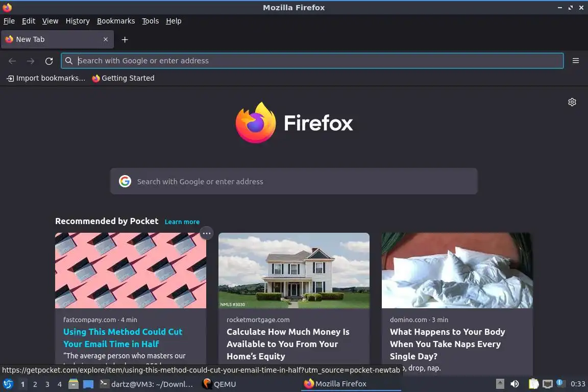Click the white bed article thumbnail
This screenshot has width=588, height=392.
(457, 271)
